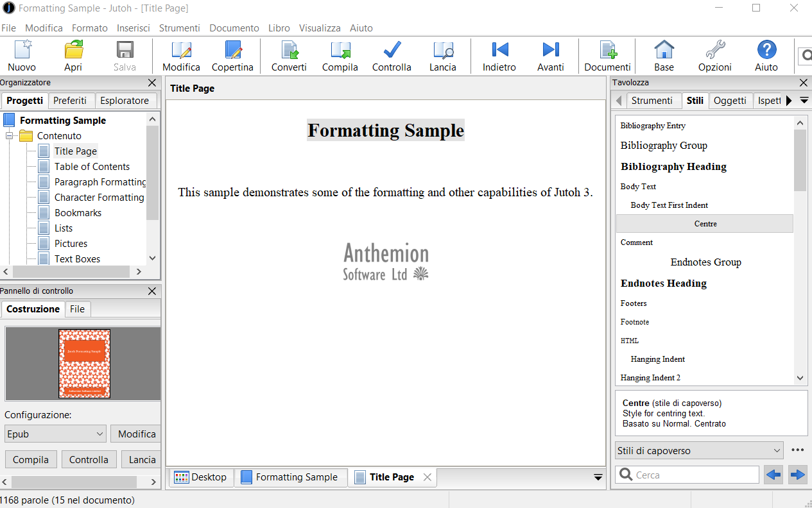Open the tab list arrow in editor tab bar
The width and height of the screenshot is (812, 508).
click(x=598, y=477)
